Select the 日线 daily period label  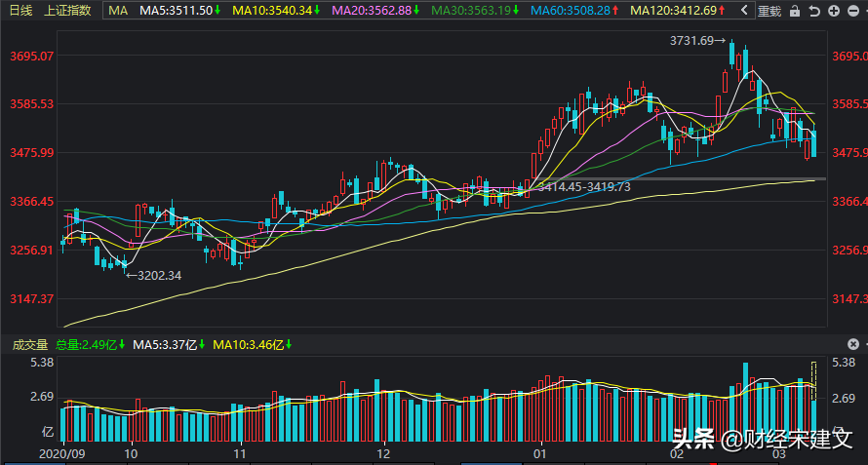pos(20,11)
